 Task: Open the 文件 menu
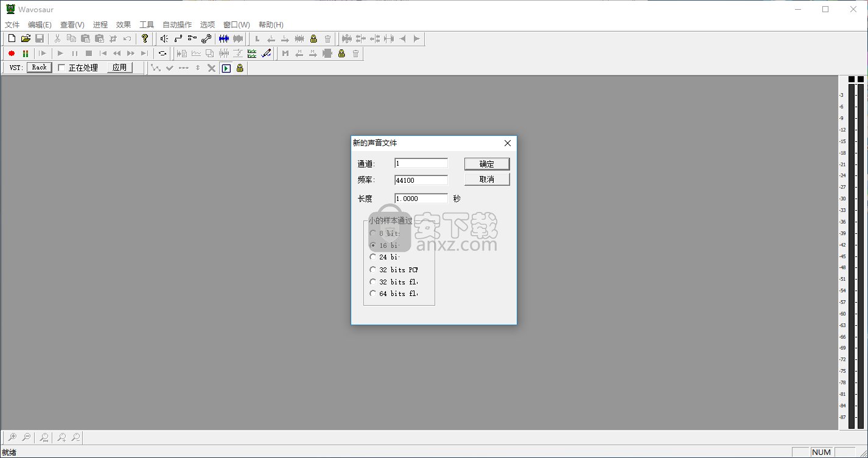click(x=12, y=25)
